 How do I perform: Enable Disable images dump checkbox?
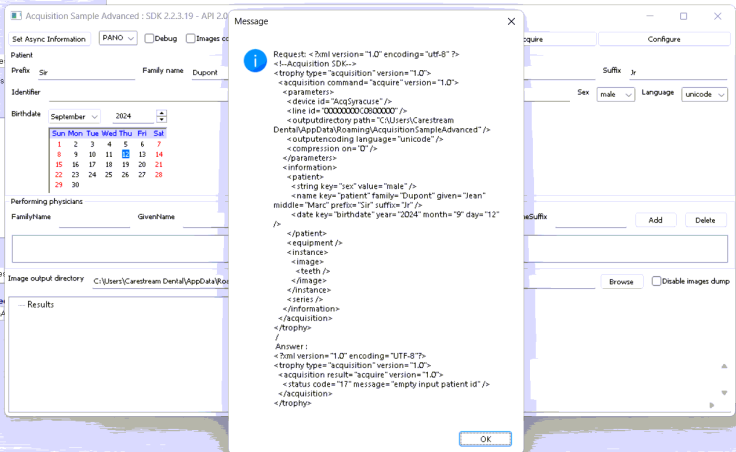point(656,281)
